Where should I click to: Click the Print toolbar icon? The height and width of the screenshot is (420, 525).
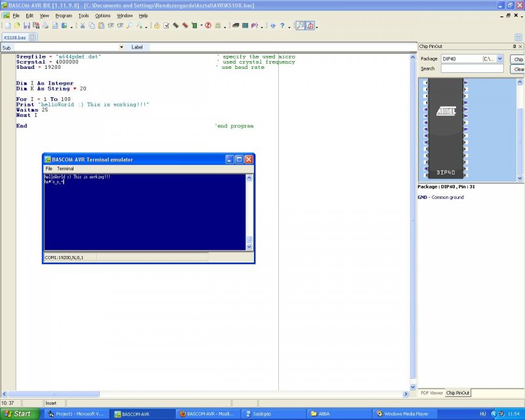coord(45,26)
